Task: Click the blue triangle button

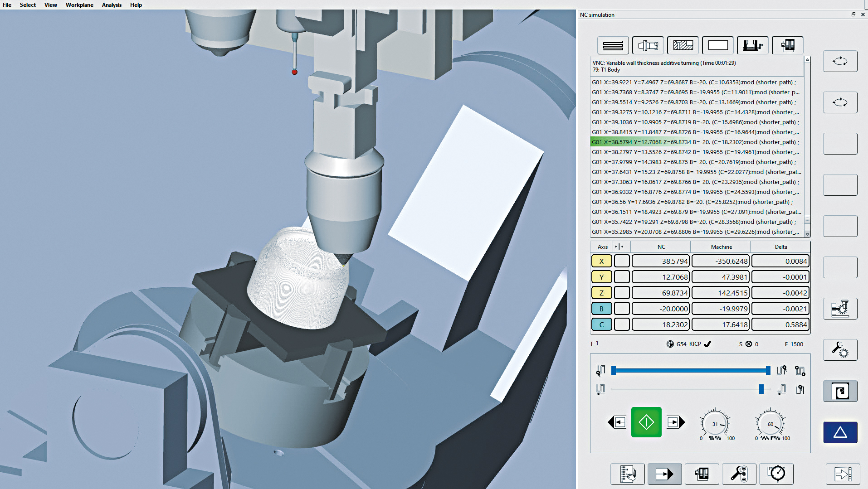Action: pyautogui.click(x=840, y=432)
